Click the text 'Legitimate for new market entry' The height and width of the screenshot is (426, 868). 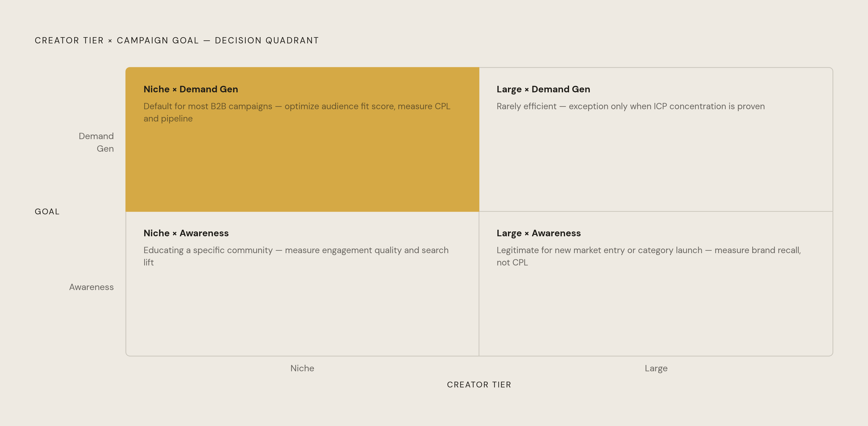561,250
